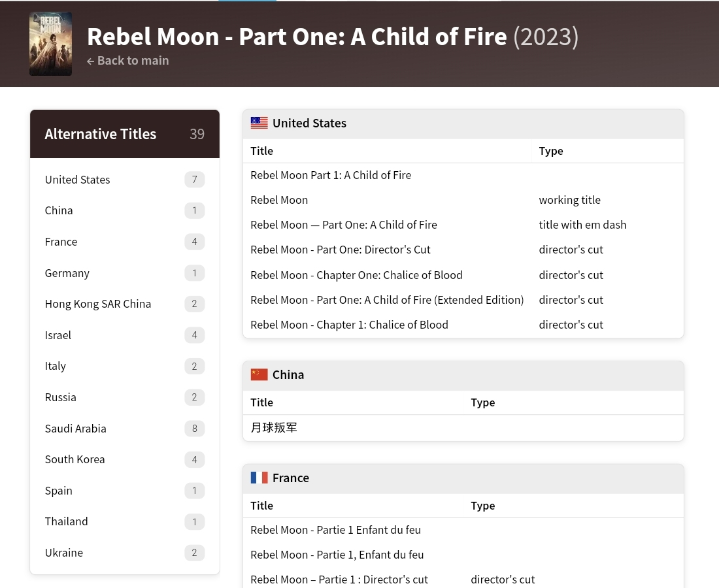This screenshot has height=588, width=719.
Task: Select Germany in the country sidebar
Action: click(67, 272)
